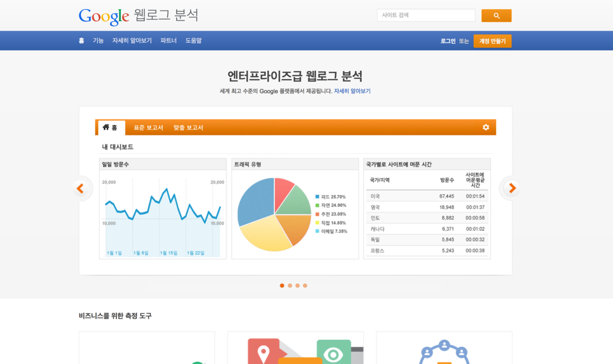Click the blue people circle illustration

pos(444,352)
